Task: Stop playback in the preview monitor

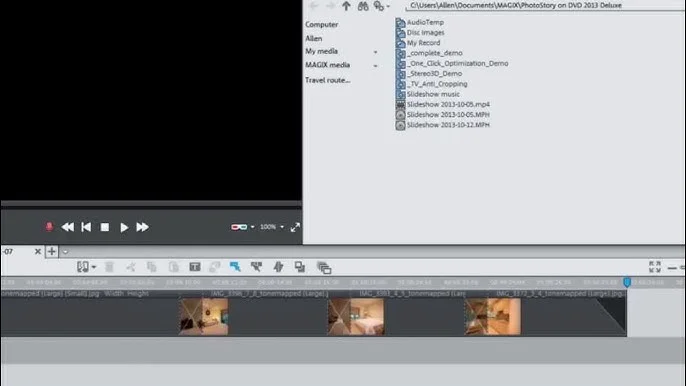Action: [x=105, y=227]
